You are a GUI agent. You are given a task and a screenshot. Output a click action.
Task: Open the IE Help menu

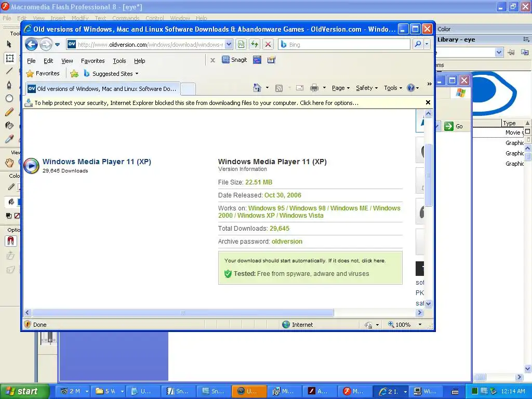coord(139,61)
